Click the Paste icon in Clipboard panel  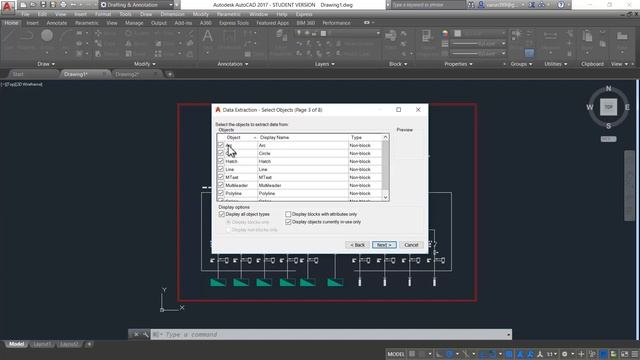tap(587, 36)
